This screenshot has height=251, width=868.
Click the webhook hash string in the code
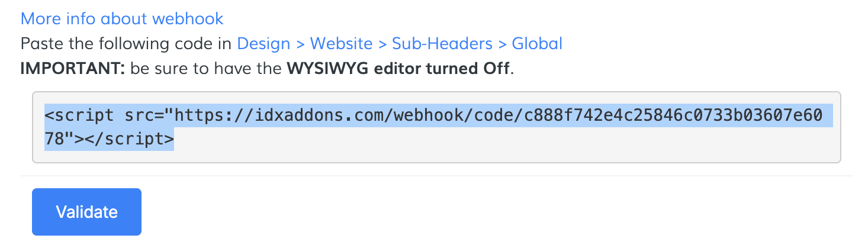(672, 115)
